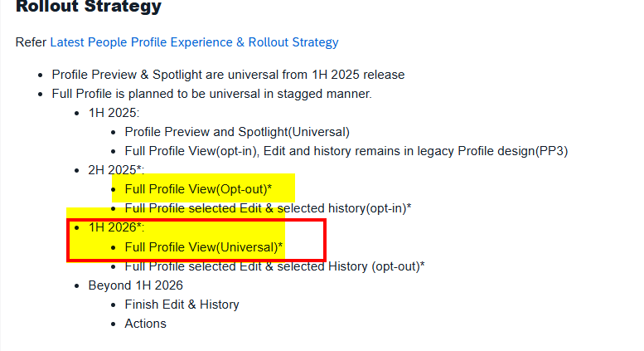Image resolution: width=644 pixels, height=351 pixels.
Task: Click the Profile Preview & Spotlight universal line
Action: point(228,75)
